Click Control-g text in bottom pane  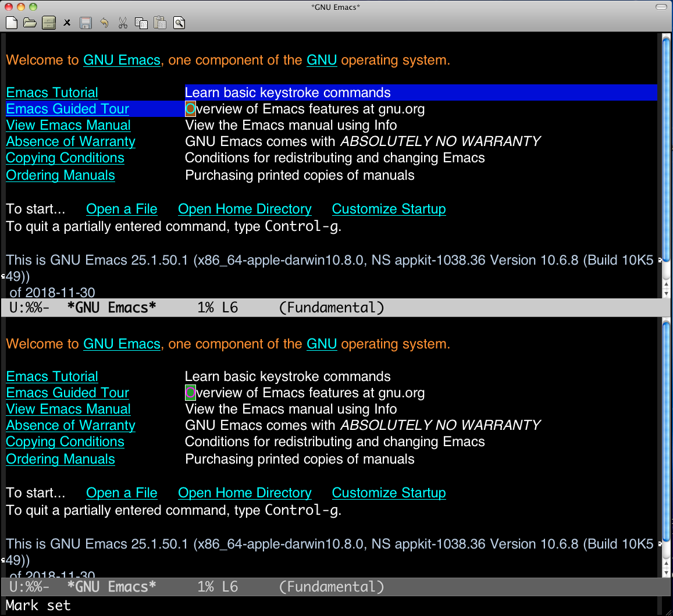pos(301,510)
